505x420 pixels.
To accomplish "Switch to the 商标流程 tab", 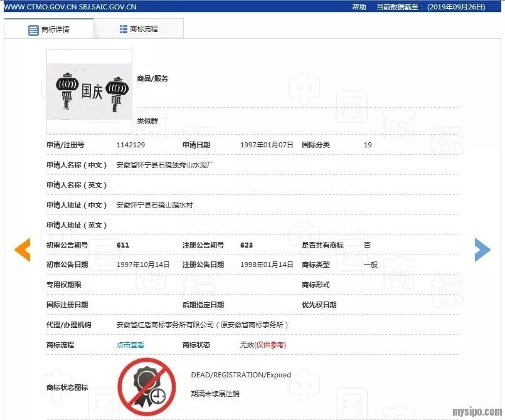I will (x=144, y=29).
